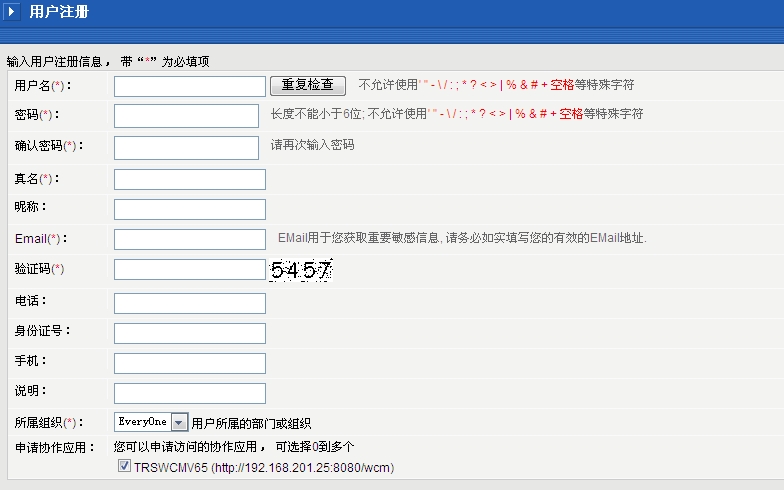
Task: Click the 用户名 input field
Action: (x=190, y=86)
